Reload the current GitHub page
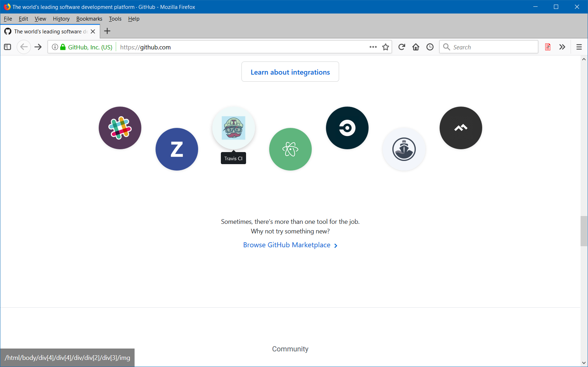Screen dimensions: 588x367 click(402, 47)
